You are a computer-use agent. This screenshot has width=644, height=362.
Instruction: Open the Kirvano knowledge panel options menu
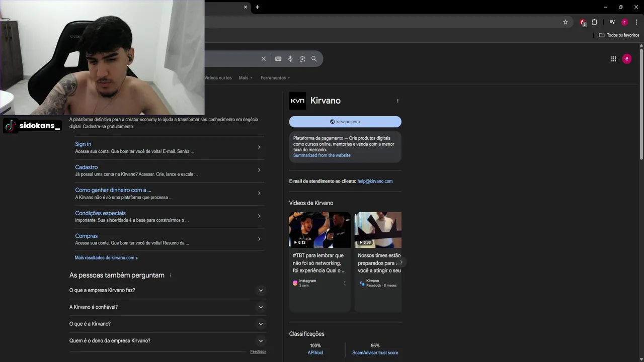click(x=397, y=101)
